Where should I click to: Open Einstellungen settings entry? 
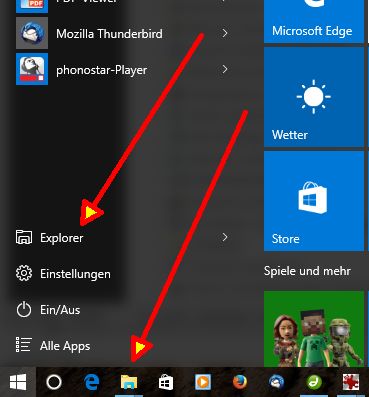(x=75, y=274)
